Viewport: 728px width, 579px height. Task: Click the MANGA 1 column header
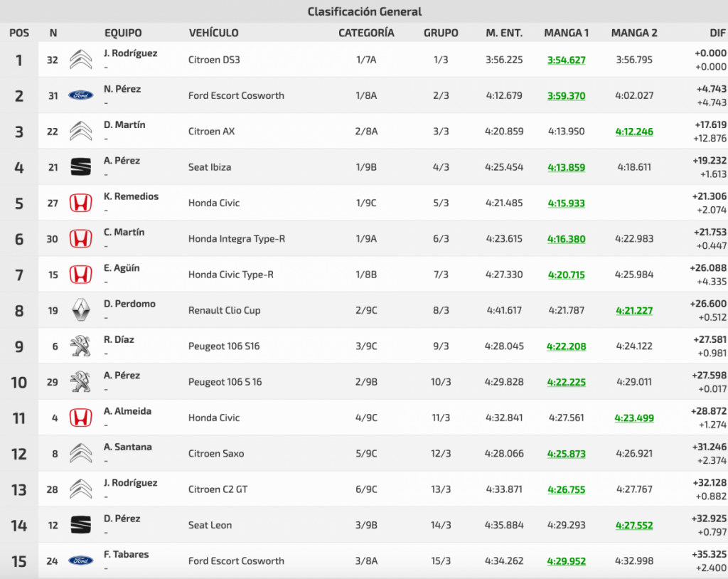566,33
